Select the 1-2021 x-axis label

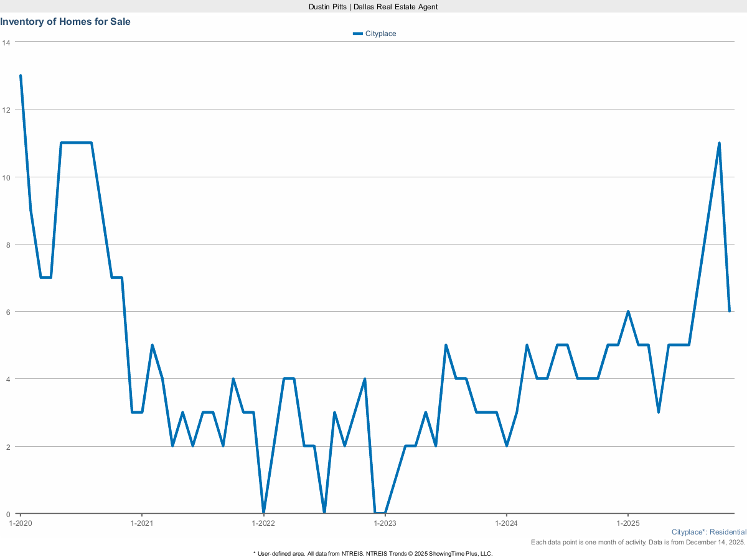pos(142,523)
